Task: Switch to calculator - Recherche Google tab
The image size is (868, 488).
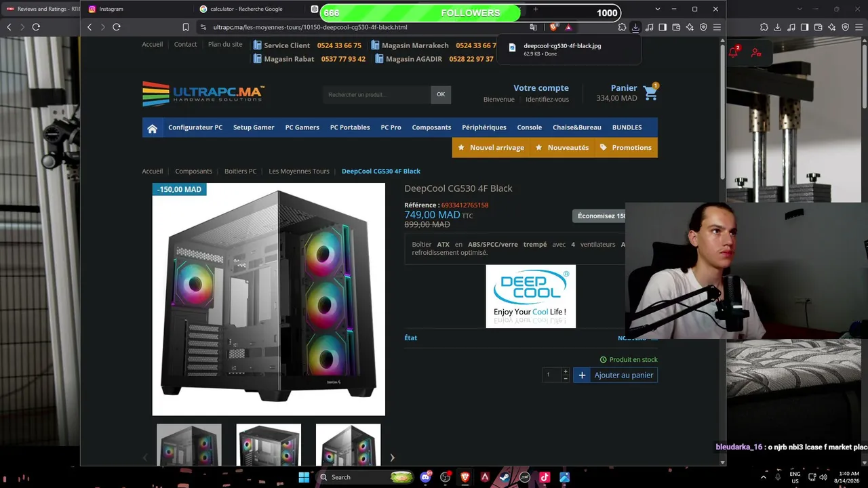Action: (247, 9)
